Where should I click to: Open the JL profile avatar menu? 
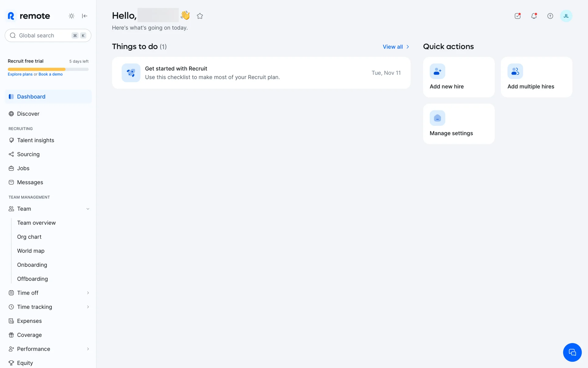[566, 16]
